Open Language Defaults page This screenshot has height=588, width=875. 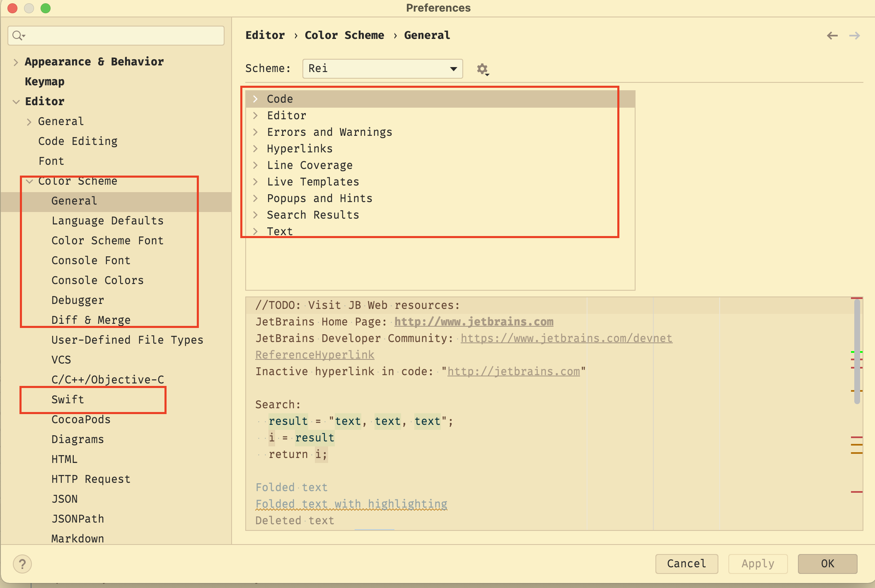pos(108,221)
